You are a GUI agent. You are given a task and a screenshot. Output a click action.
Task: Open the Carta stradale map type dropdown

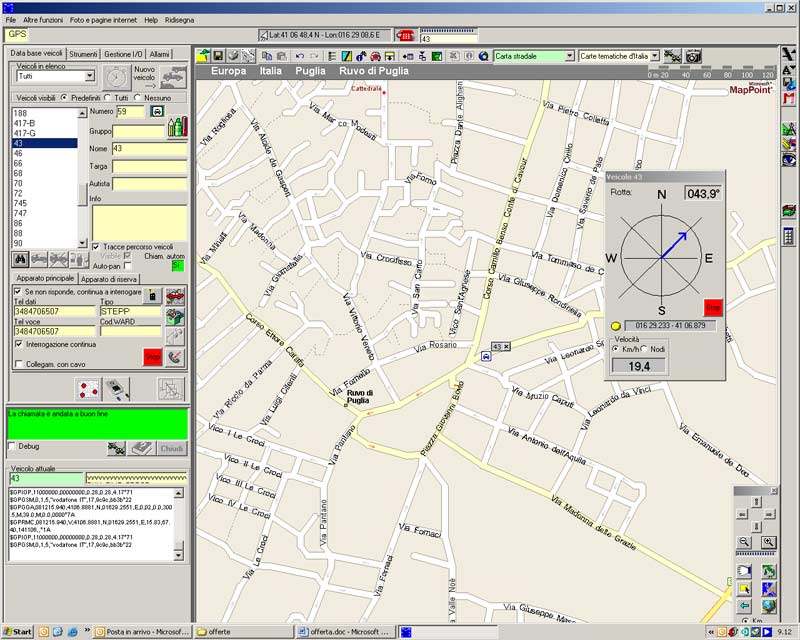click(569, 56)
